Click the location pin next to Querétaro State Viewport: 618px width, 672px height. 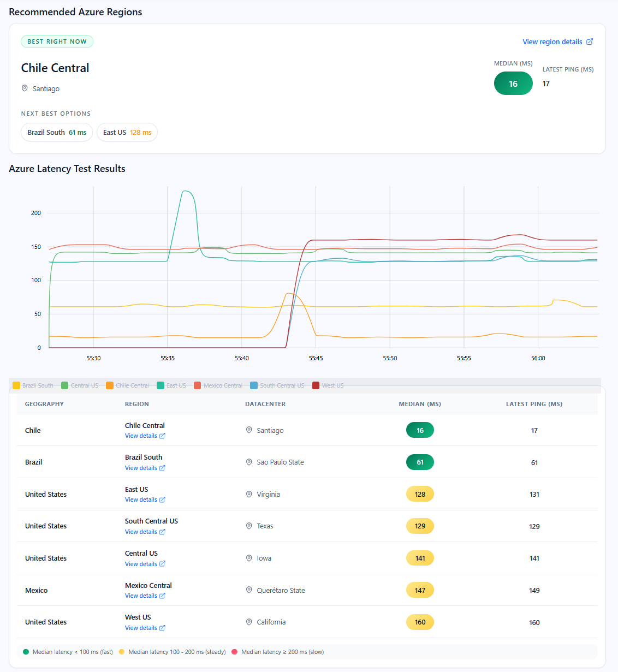249,590
